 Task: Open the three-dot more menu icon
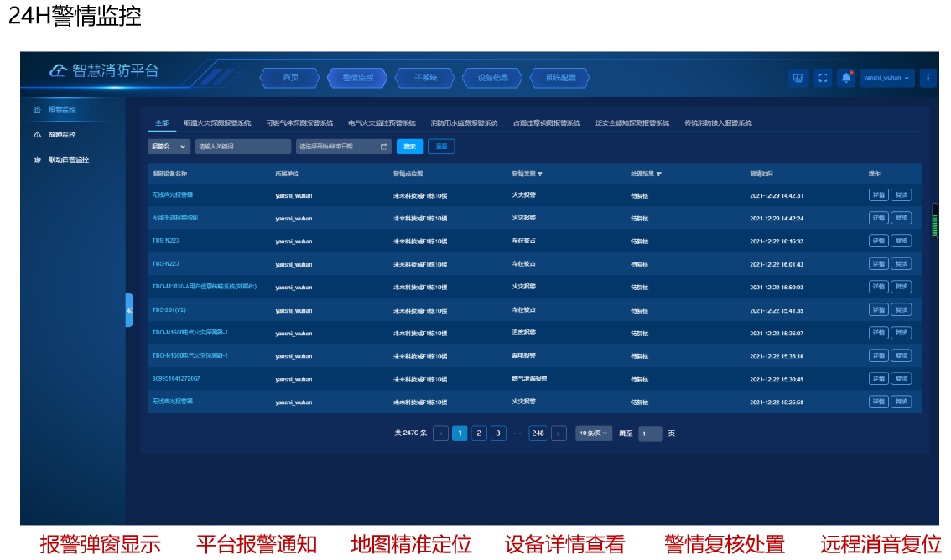[x=928, y=78]
